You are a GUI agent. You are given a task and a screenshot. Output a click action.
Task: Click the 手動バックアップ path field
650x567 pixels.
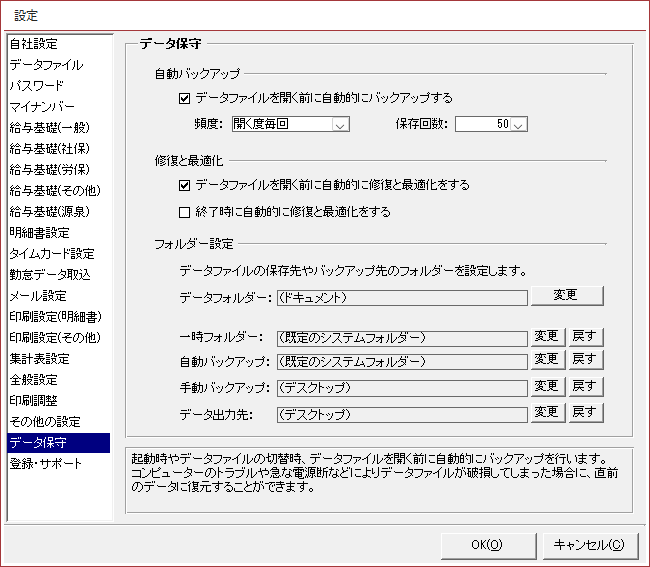(x=401, y=387)
